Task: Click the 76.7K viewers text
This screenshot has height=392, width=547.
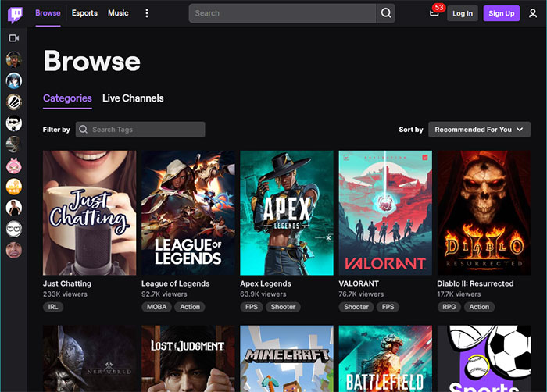Action: point(361,294)
